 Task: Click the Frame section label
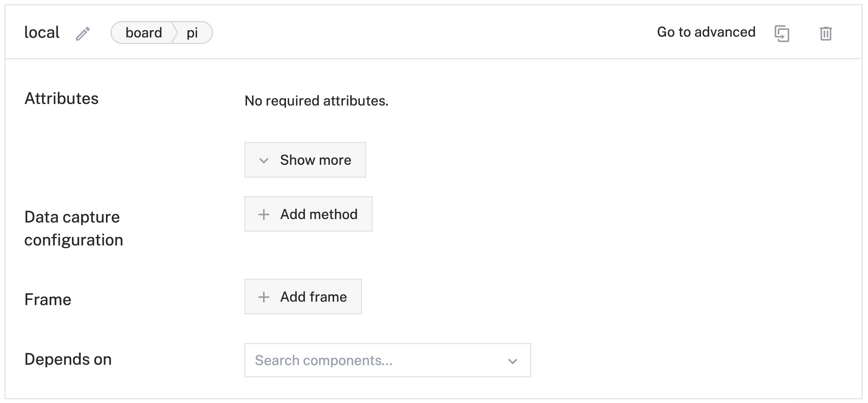pyautogui.click(x=48, y=299)
